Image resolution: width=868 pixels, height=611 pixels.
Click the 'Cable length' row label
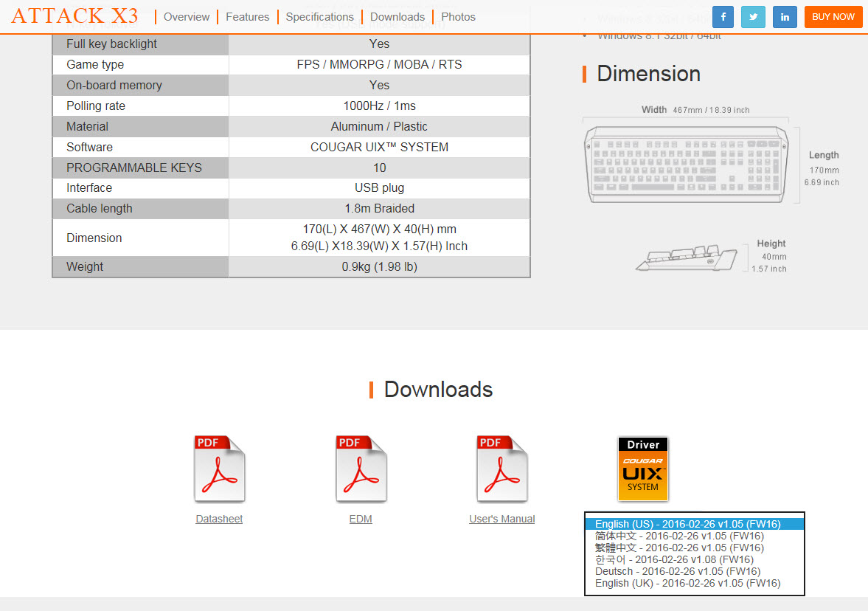pos(100,209)
